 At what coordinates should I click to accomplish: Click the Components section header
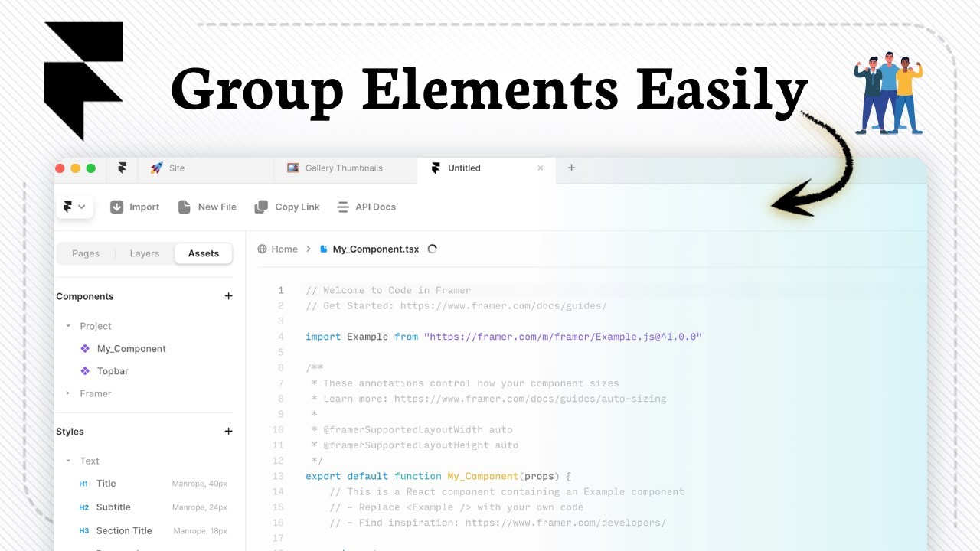[x=85, y=296]
